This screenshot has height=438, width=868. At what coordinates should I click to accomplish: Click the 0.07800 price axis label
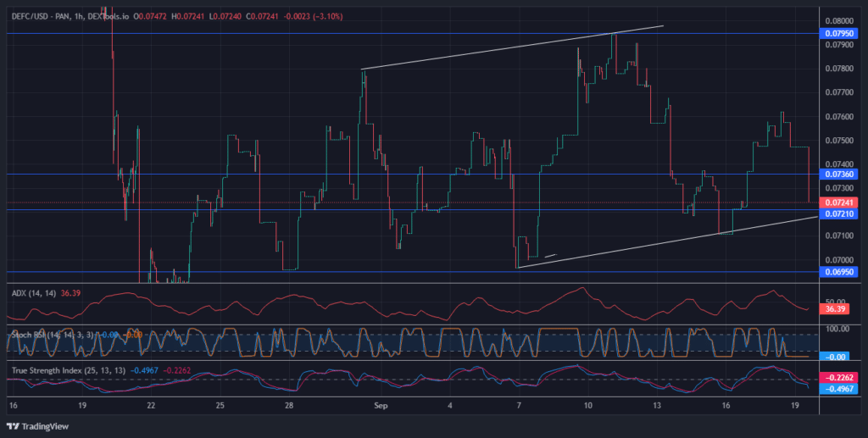839,69
